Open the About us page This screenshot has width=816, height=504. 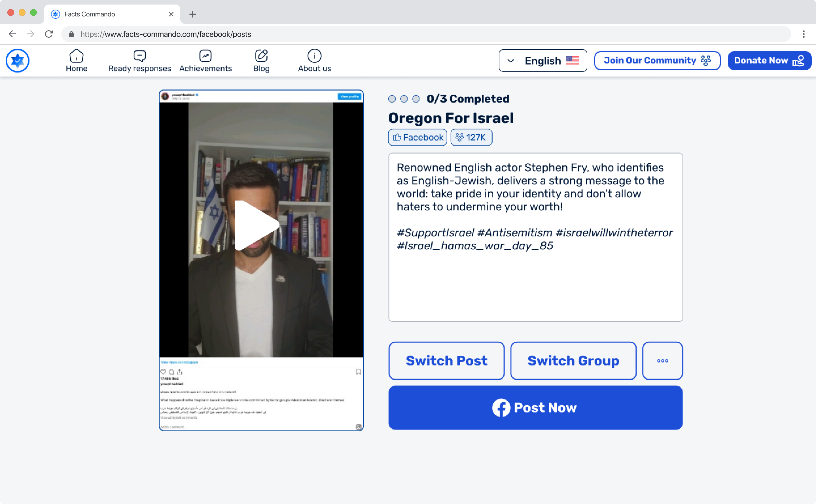point(314,61)
